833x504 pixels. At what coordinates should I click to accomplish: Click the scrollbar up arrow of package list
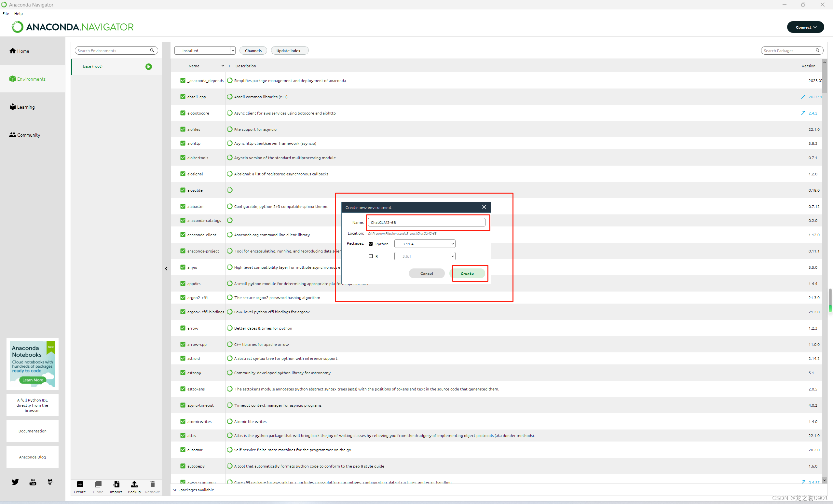pyautogui.click(x=825, y=62)
